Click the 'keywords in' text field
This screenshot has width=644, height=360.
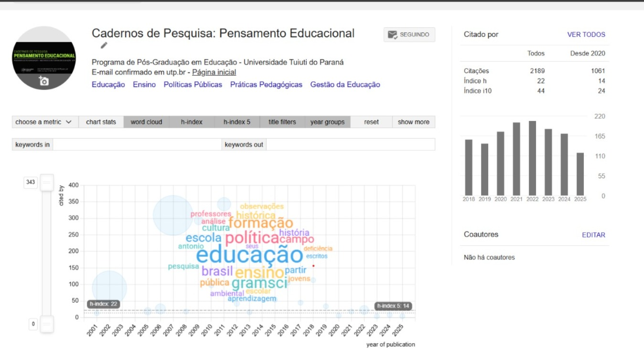coord(137,144)
